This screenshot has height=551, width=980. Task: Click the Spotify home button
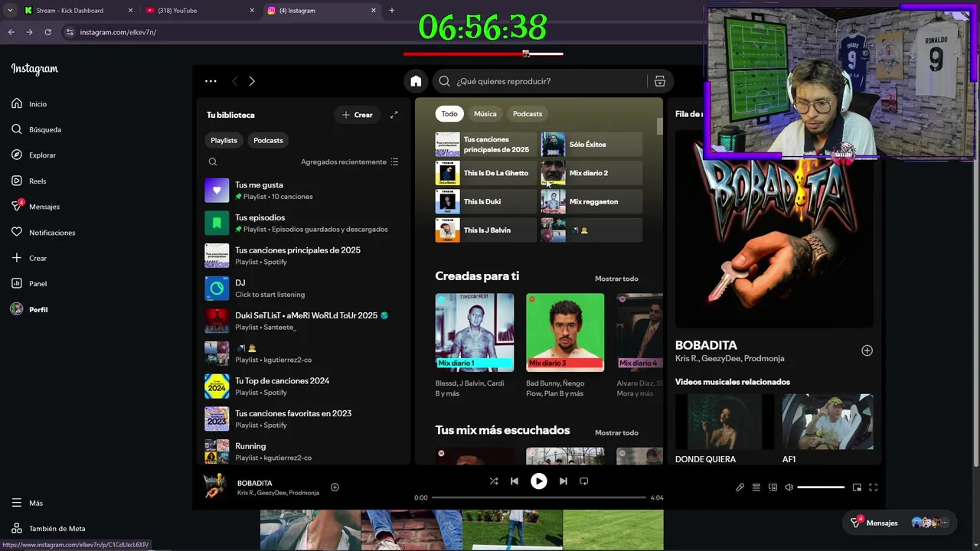[x=416, y=81]
